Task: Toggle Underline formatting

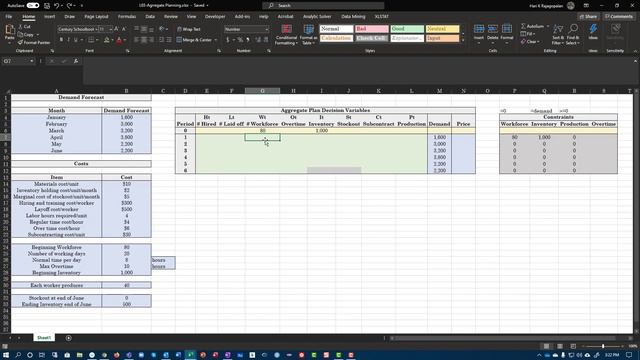Action: [75, 40]
